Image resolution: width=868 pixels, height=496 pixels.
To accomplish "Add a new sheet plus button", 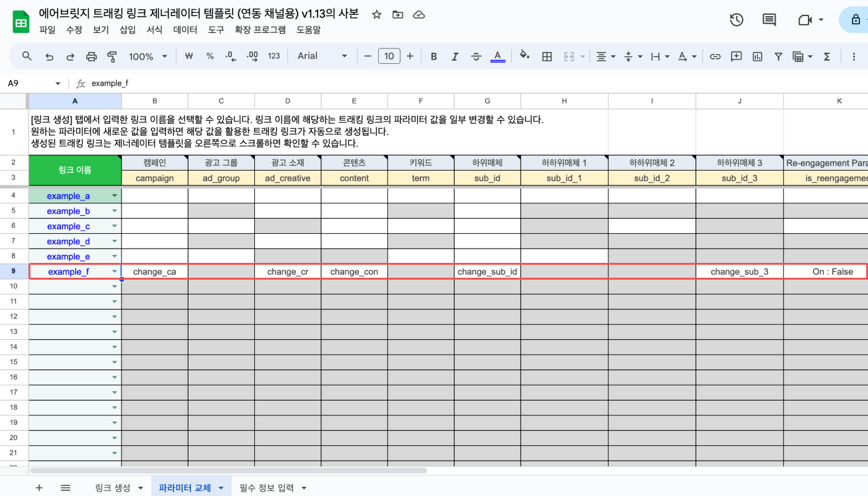I will pos(39,488).
